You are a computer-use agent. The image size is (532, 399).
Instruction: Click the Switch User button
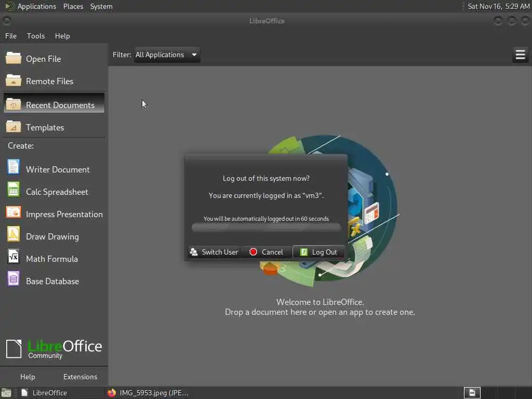click(214, 252)
